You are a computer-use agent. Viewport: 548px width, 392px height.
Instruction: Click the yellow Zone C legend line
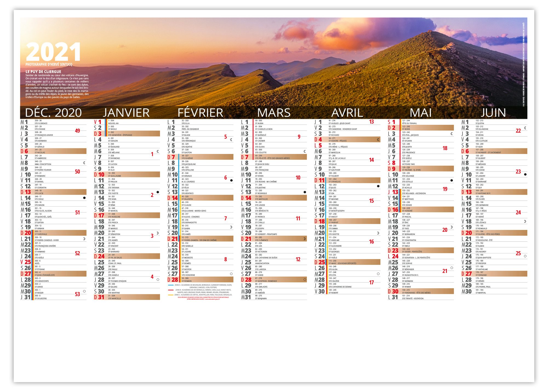tap(170, 295)
